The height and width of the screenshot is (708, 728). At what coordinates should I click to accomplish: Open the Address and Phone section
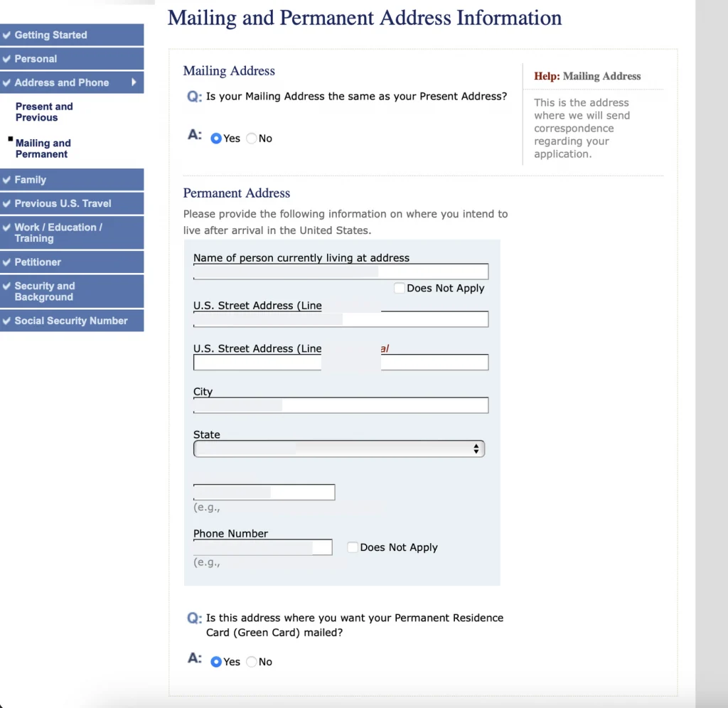(72, 82)
